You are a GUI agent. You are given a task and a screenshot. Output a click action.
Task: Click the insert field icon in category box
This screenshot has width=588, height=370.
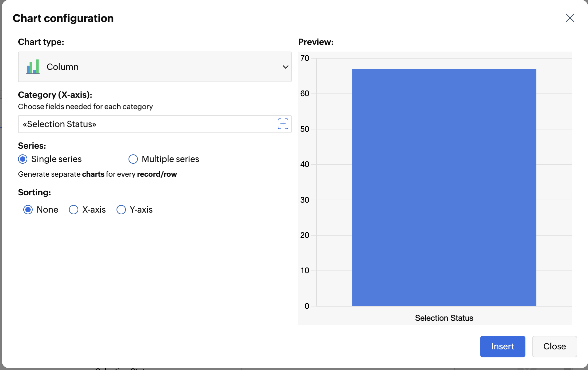tap(283, 124)
